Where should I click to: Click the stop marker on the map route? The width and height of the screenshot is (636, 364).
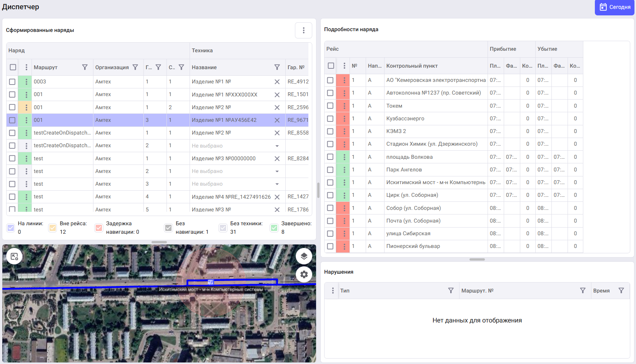click(210, 282)
